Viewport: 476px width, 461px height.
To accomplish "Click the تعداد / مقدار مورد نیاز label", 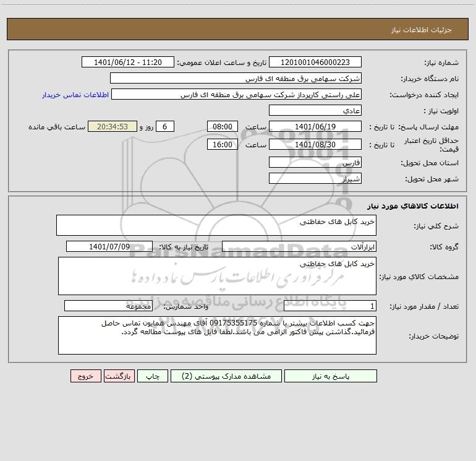I will [424, 306].
